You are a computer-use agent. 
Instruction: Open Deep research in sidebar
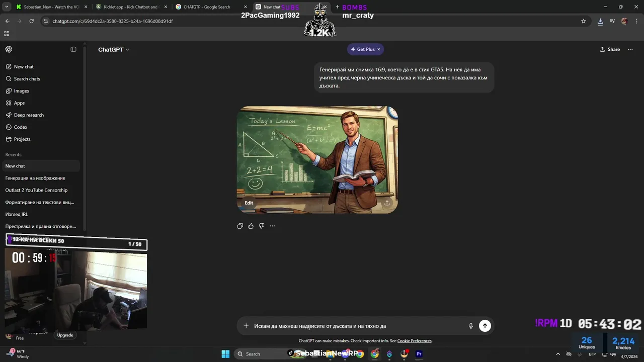[x=41, y=115]
